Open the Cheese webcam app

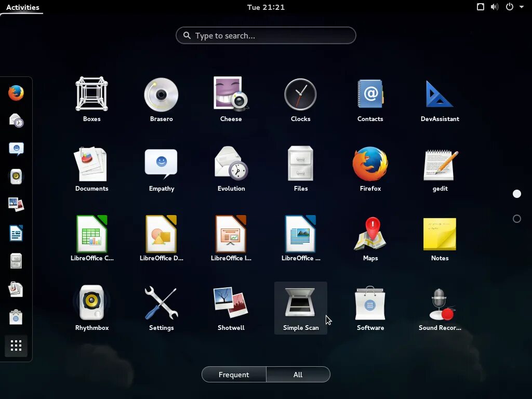click(231, 99)
